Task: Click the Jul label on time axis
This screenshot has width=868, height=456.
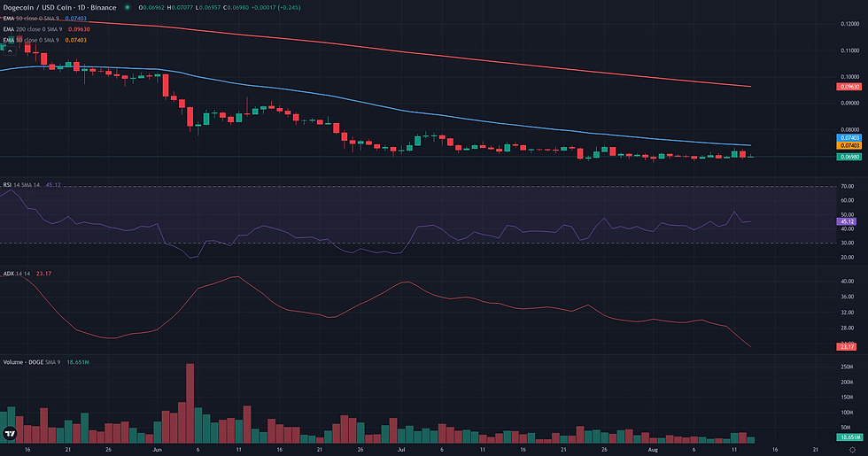Action: 401,450
